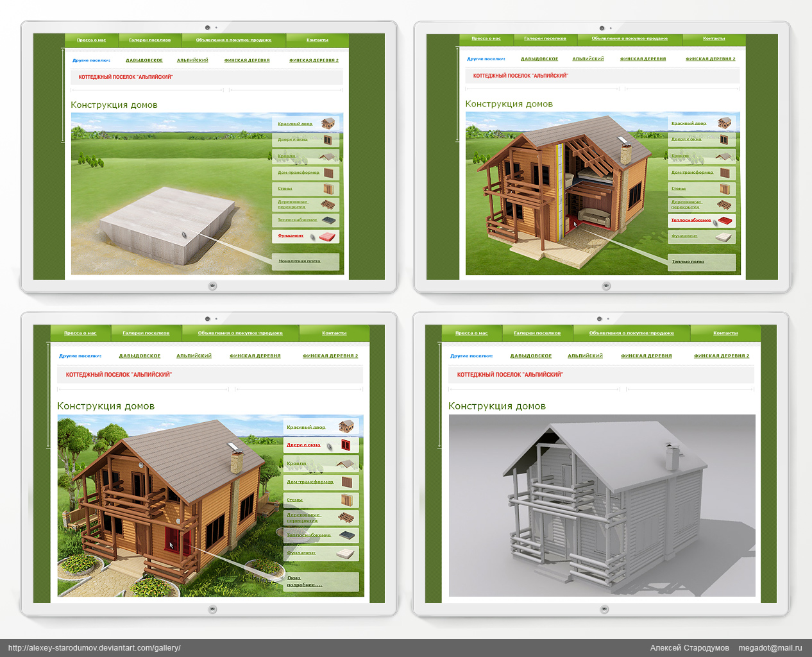
Task: Click the window icon beside Двери и окна on foundation slab screen
Action: (328, 139)
